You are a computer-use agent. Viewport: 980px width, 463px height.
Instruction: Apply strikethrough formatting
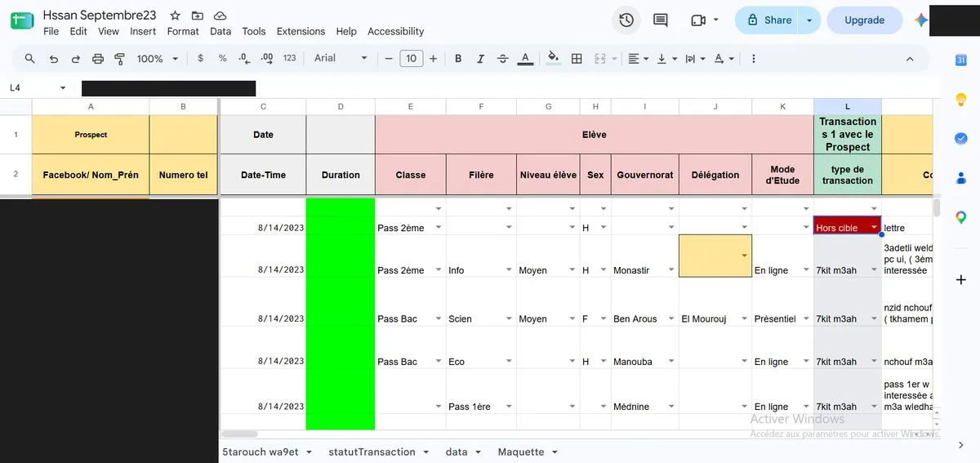[x=502, y=59]
